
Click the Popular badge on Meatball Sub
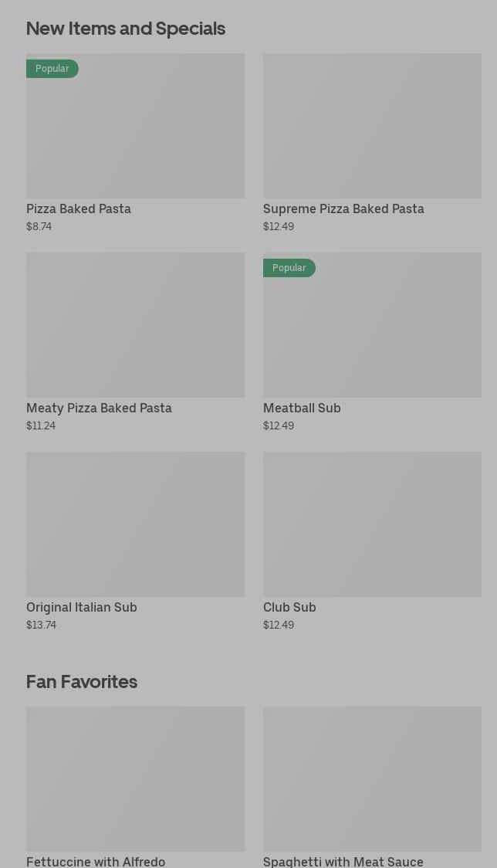point(289,268)
